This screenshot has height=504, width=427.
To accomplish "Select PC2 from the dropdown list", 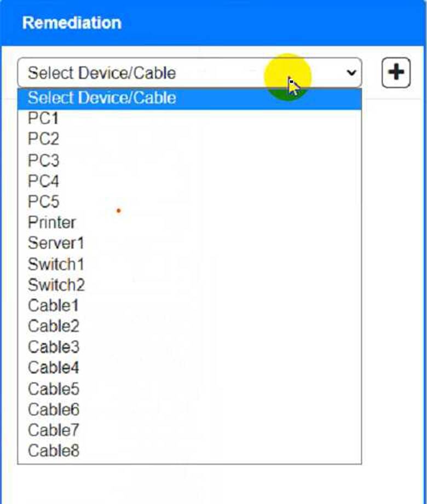I will click(x=190, y=139).
